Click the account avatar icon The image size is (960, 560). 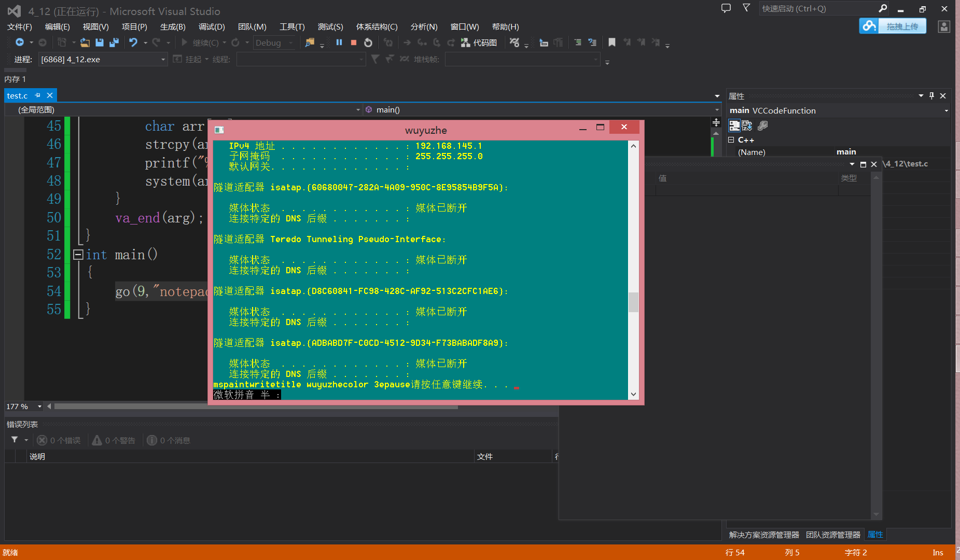(x=944, y=26)
